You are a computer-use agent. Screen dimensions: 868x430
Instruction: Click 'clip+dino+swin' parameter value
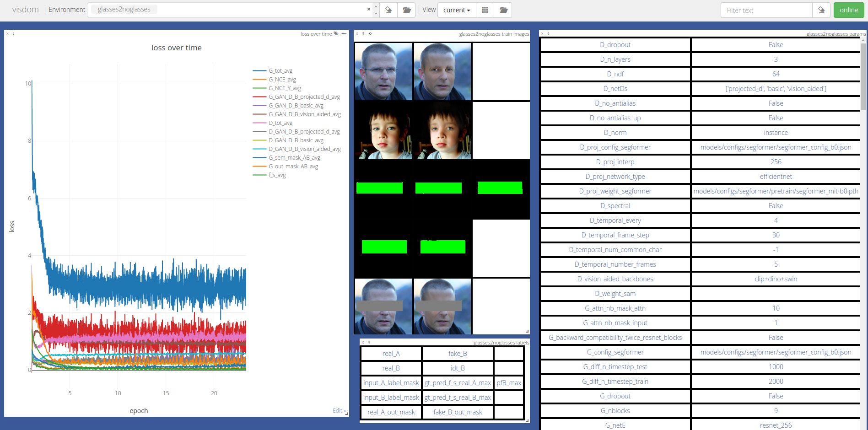click(776, 279)
